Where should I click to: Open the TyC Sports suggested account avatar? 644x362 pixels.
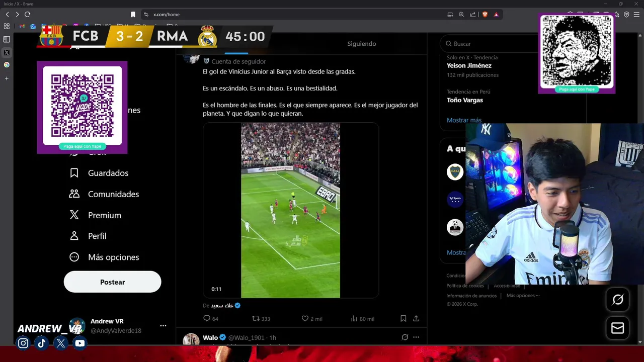[455, 199]
